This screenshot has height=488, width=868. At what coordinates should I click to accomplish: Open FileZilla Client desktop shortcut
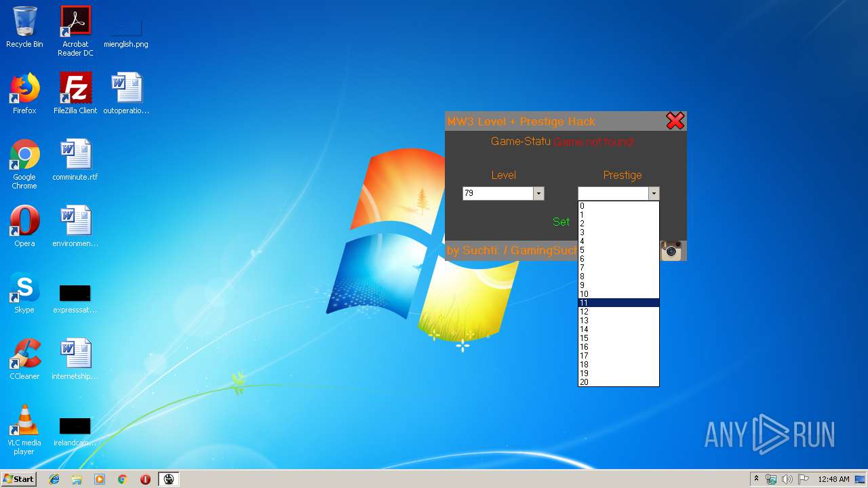click(75, 94)
